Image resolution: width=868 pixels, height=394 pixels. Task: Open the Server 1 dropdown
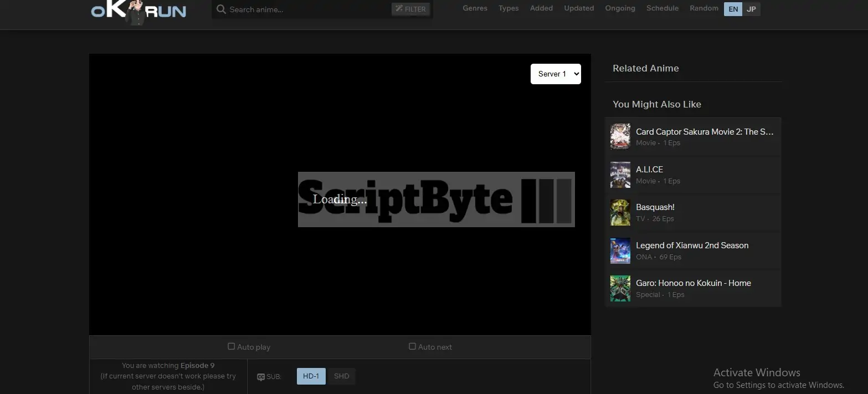coord(556,74)
